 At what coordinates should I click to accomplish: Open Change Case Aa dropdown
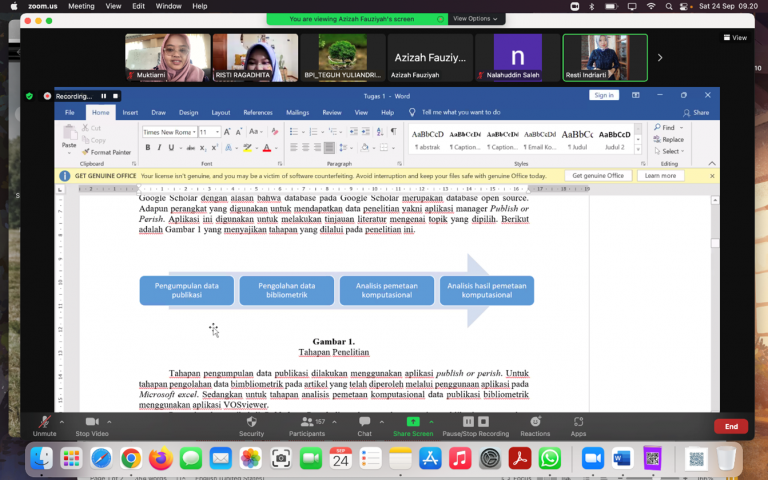click(x=256, y=132)
